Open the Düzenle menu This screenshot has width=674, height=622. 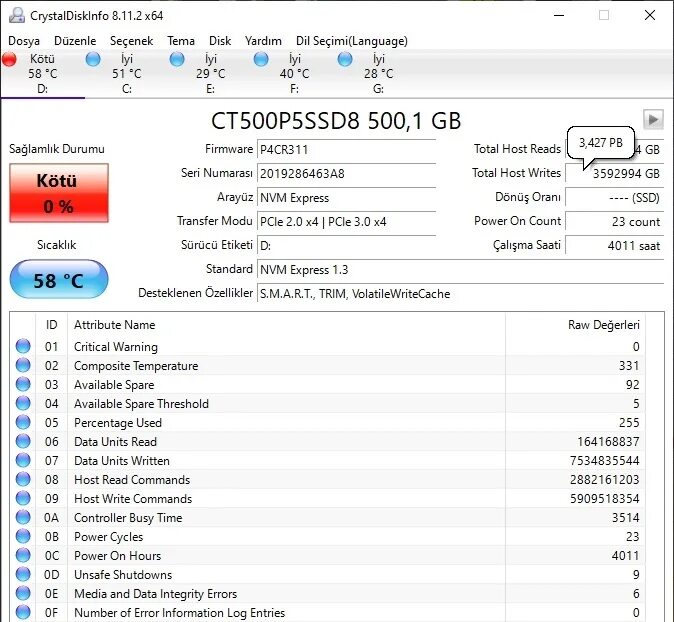pos(75,41)
